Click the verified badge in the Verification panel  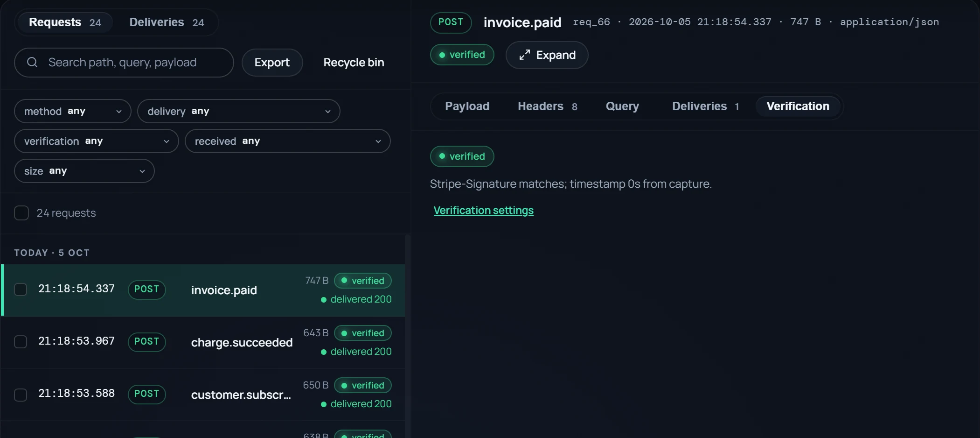462,156
